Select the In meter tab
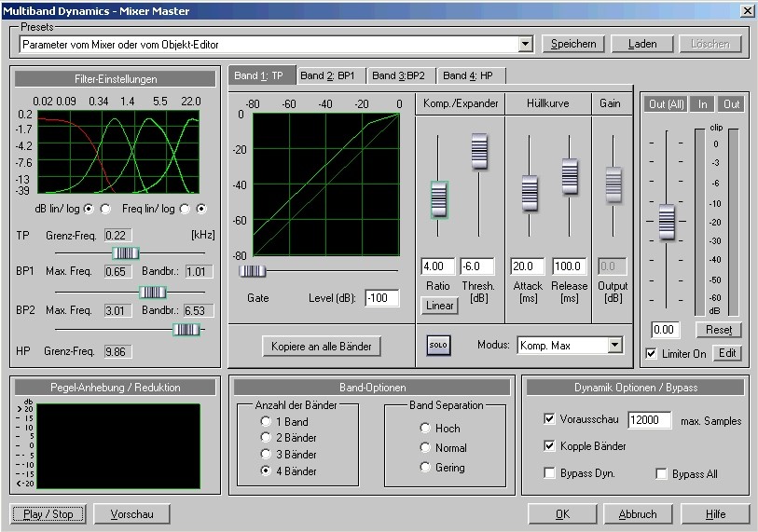 702,104
